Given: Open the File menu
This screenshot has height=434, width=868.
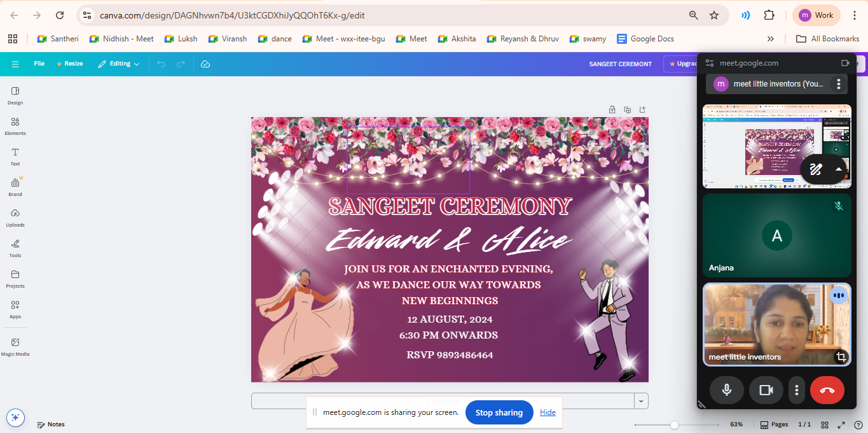Looking at the screenshot, I should 39,64.
